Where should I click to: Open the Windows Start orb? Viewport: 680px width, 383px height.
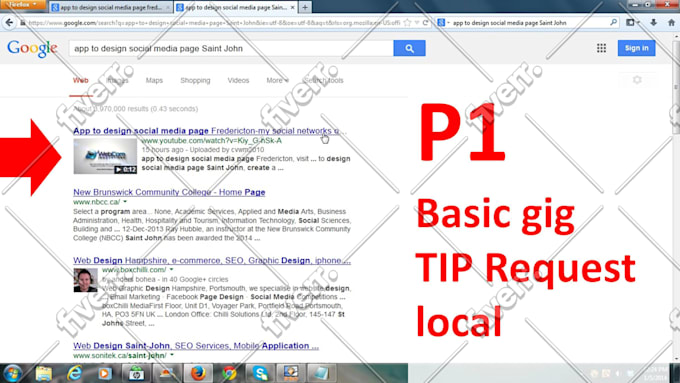click(12, 373)
